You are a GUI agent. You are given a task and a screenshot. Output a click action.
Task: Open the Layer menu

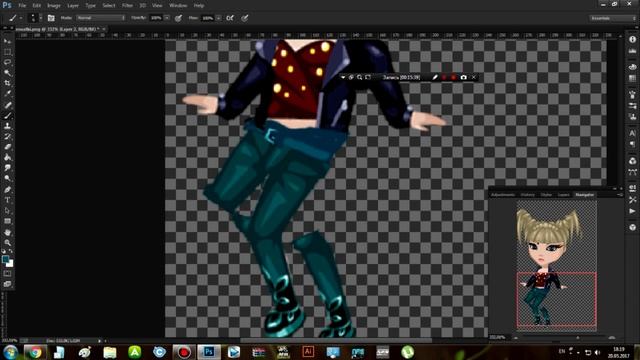click(73, 6)
